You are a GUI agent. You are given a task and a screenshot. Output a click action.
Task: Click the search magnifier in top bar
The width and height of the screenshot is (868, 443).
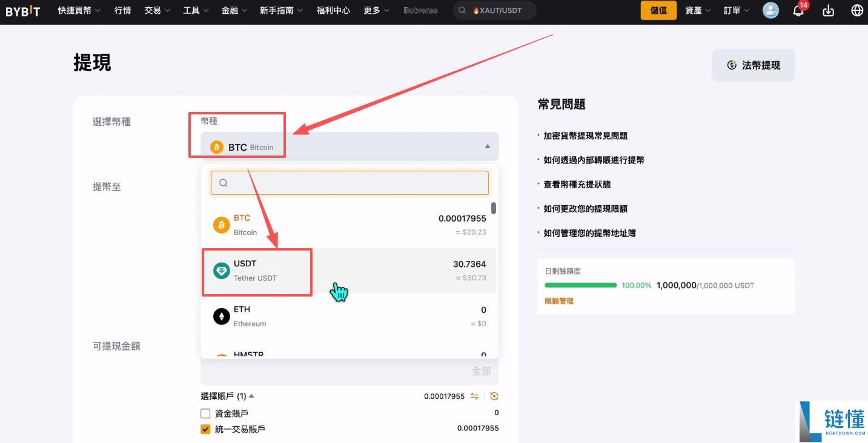click(462, 10)
